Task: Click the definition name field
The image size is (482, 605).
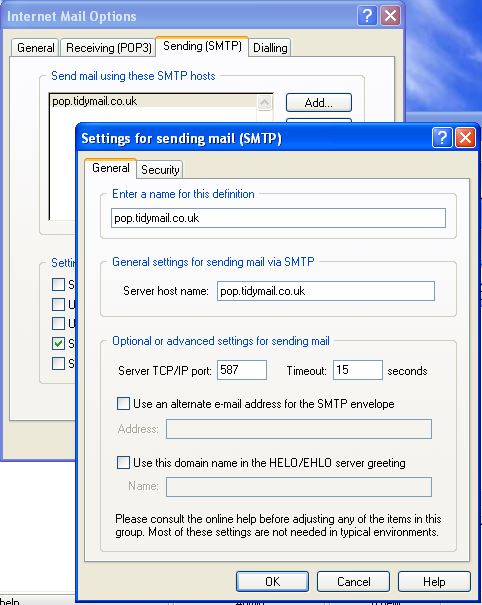Action: (278, 218)
